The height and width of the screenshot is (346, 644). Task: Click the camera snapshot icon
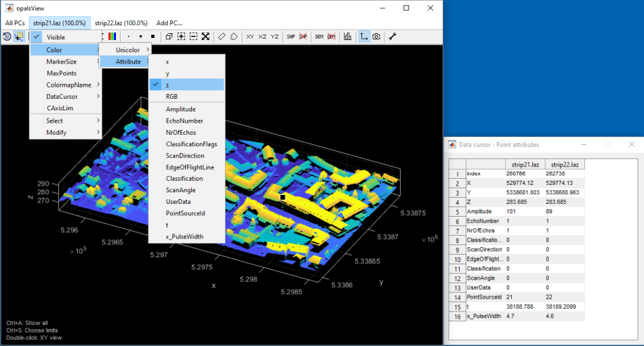click(376, 37)
